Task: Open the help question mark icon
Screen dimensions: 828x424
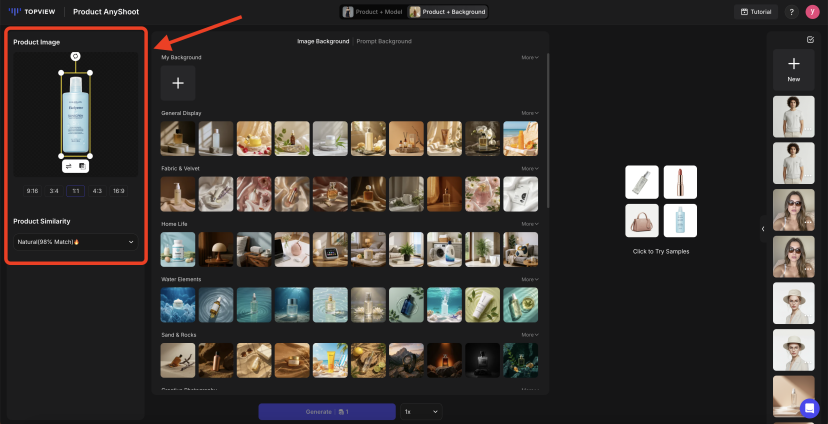Action: 791,12
